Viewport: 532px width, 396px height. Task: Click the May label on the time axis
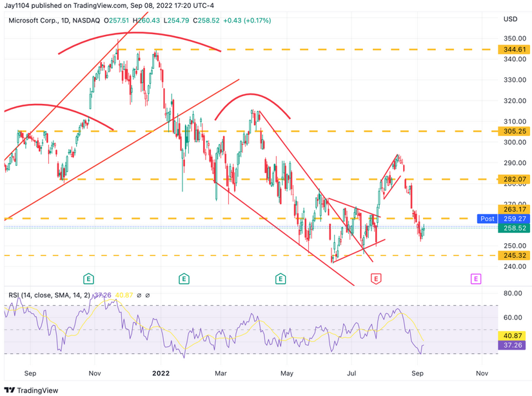coord(287,373)
